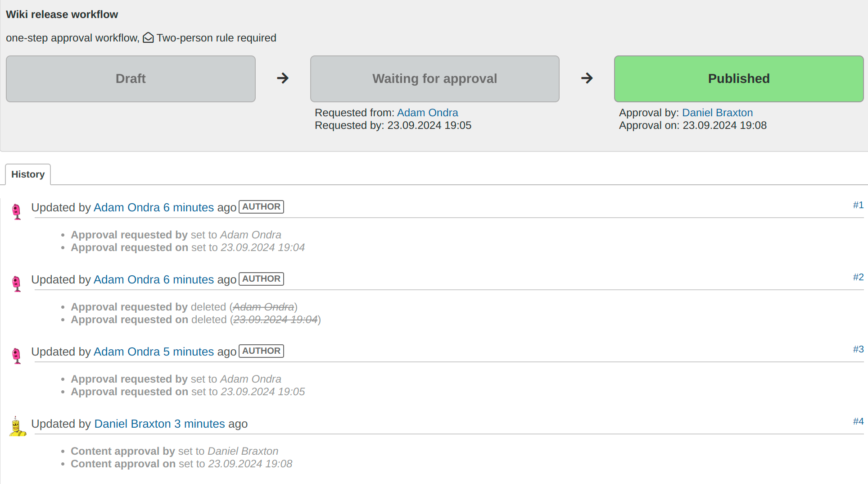The width and height of the screenshot is (868, 484).
Task: Click Adam Ondra's avatar on entry #2
Action: coord(17,283)
